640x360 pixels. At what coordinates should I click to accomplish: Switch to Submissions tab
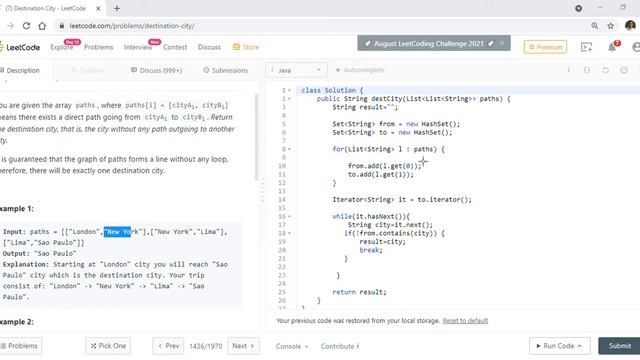click(225, 70)
